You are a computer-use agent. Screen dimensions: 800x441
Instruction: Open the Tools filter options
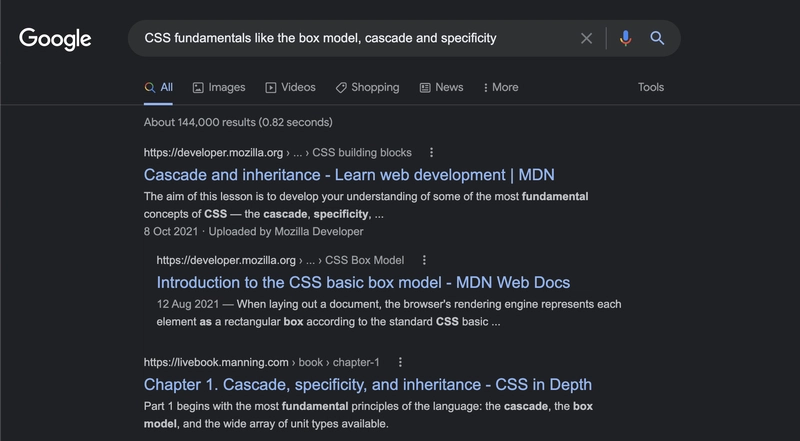(x=651, y=87)
